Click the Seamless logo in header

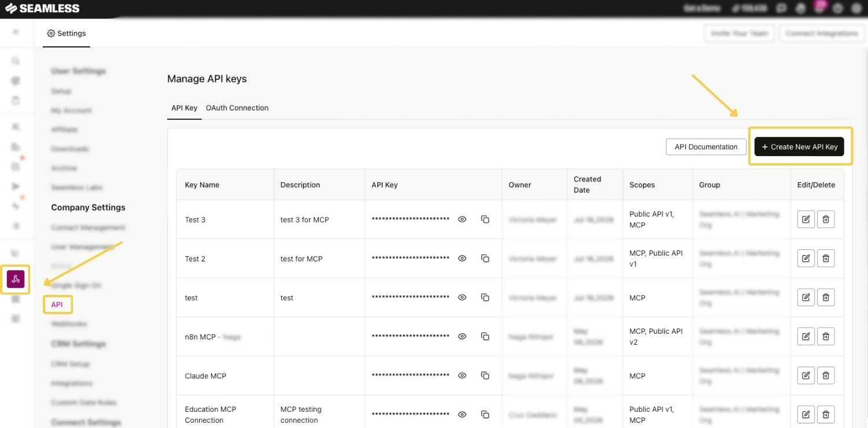click(x=42, y=9)
